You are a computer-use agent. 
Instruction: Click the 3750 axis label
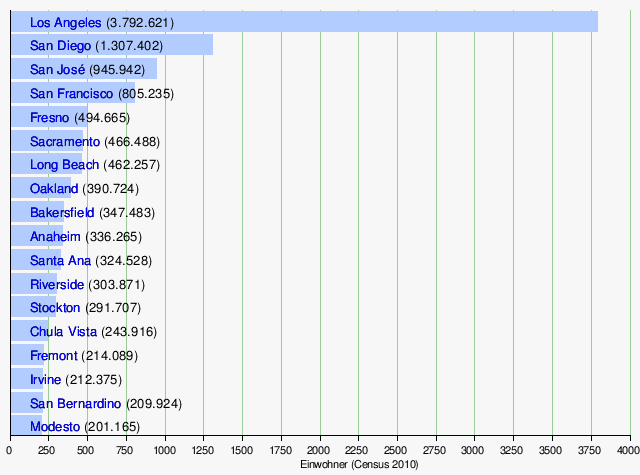tap(589, 450)
